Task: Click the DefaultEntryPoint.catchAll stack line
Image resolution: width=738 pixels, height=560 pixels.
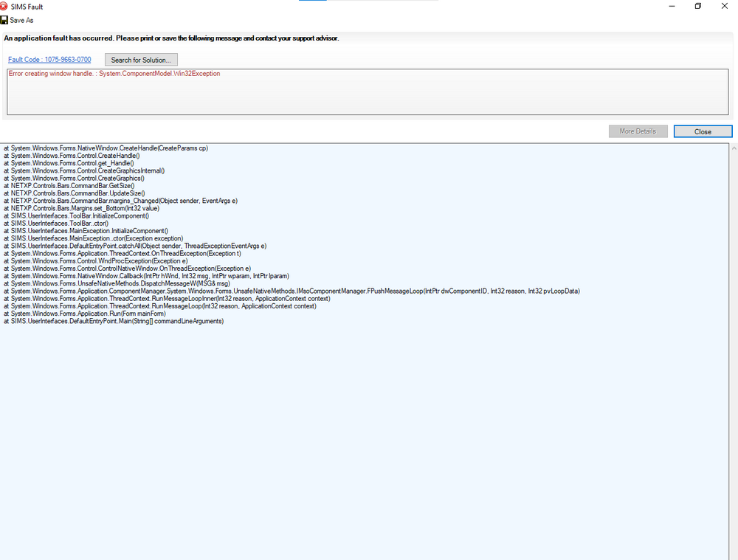Action: (135, 246)
